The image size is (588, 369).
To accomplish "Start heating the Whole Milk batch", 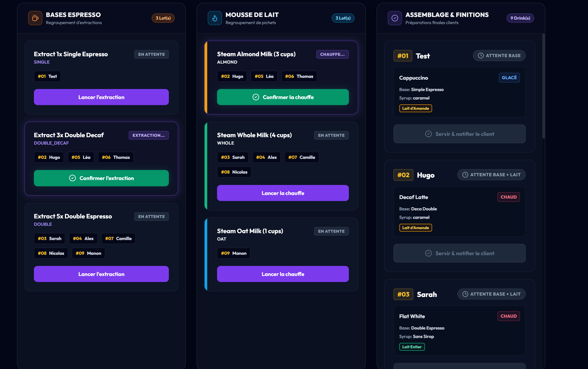I will [283, 193].
